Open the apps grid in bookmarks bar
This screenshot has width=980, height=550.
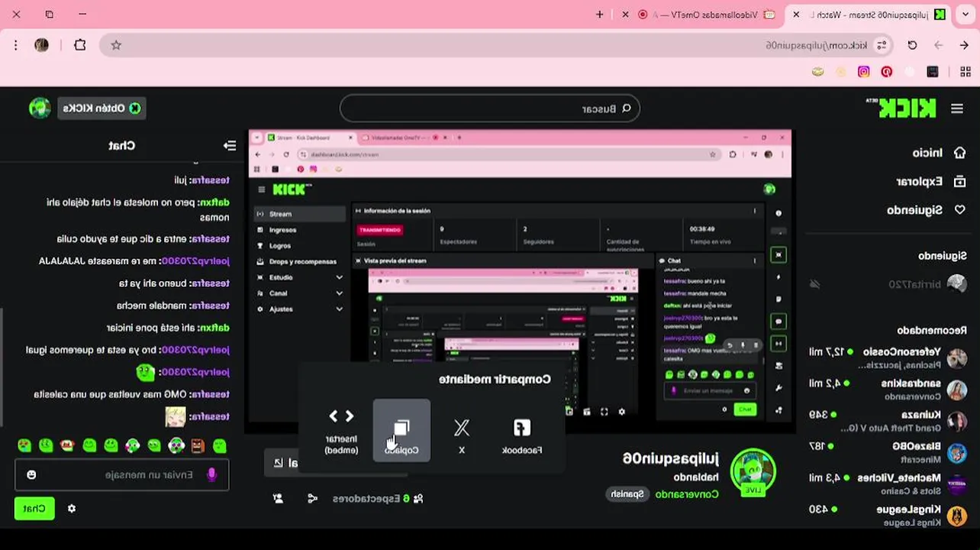tap(964, 72)
